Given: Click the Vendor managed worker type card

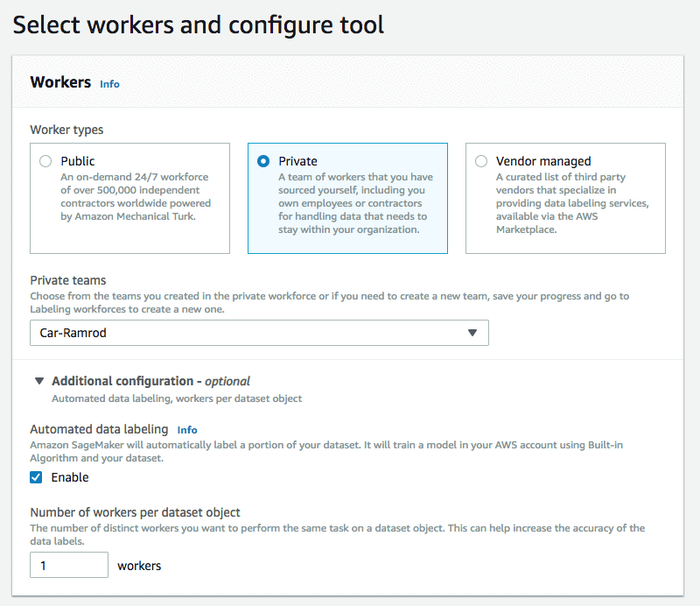Looking at the screenshot, I should pyautogui.click(x=565, y=199).
